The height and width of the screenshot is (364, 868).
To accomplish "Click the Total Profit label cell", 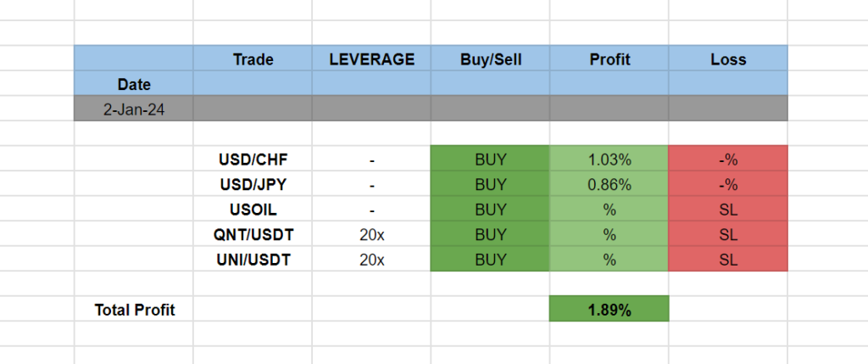I will pyautogui.click(x=134, y=310).
